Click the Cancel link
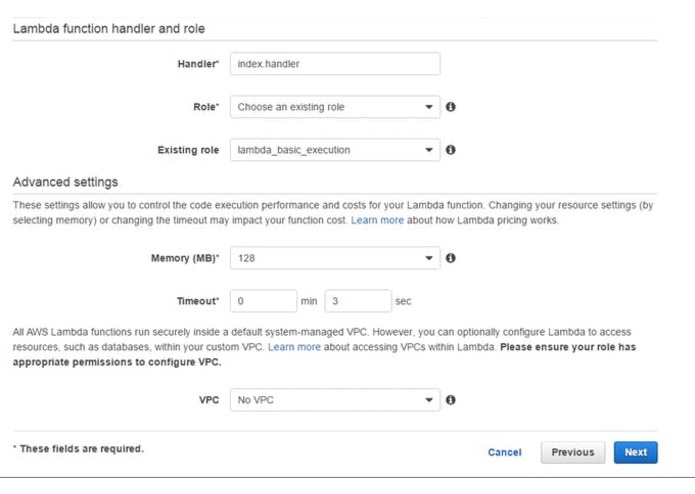This screenshot has width=695, height=494. [504, 452]
